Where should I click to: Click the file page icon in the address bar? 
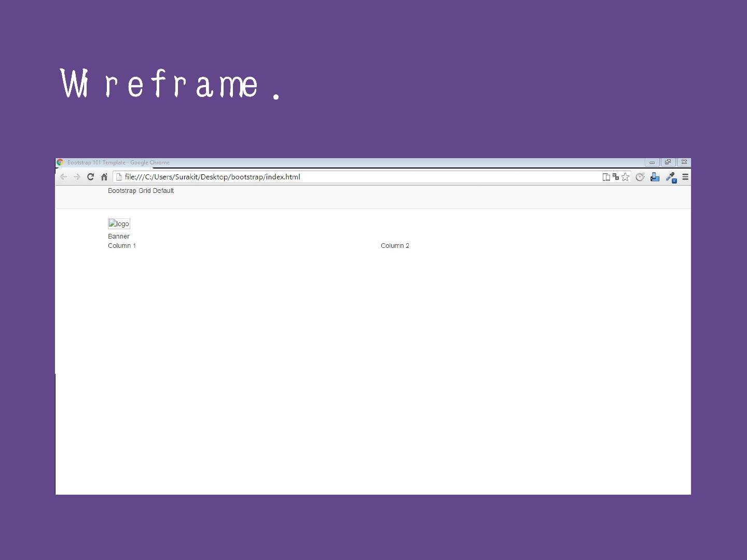click(x=119, y=177)
